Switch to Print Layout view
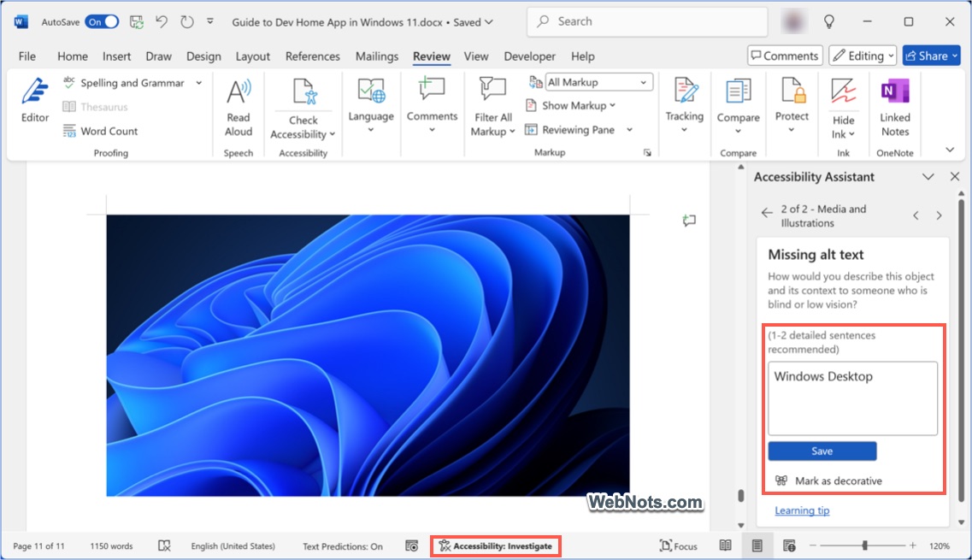972x560 pixels. [757, 545]
